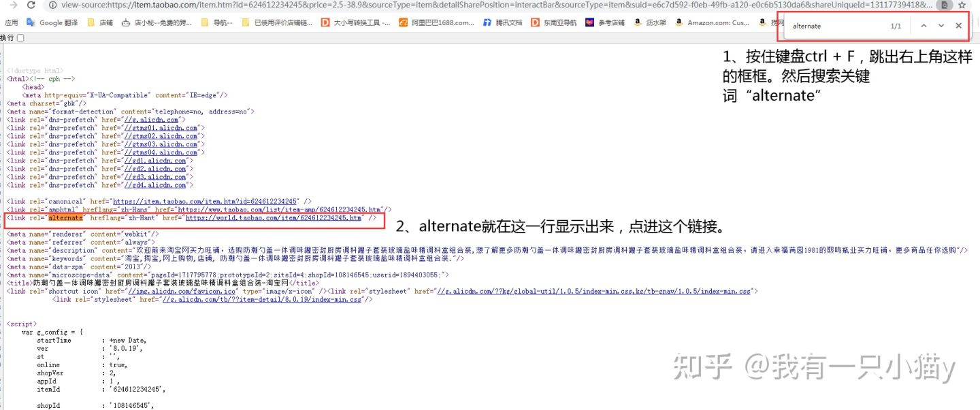This screenshot has width=980, height=410.
Task: Open the world.taobao.com alternate link
Action: tap(274, 218)
